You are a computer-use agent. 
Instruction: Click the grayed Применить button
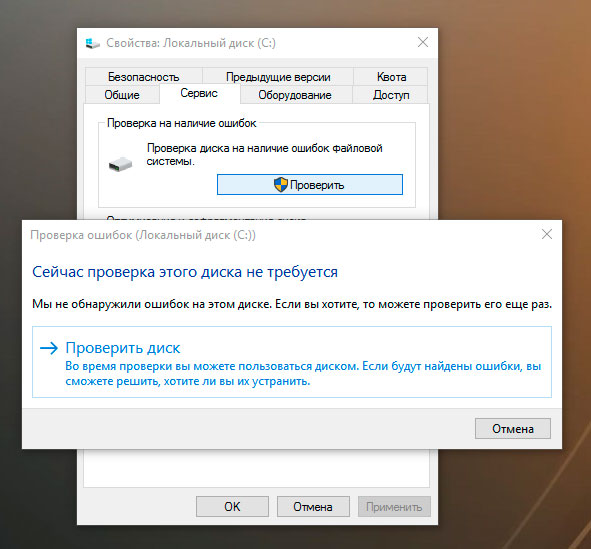point(394,506)
